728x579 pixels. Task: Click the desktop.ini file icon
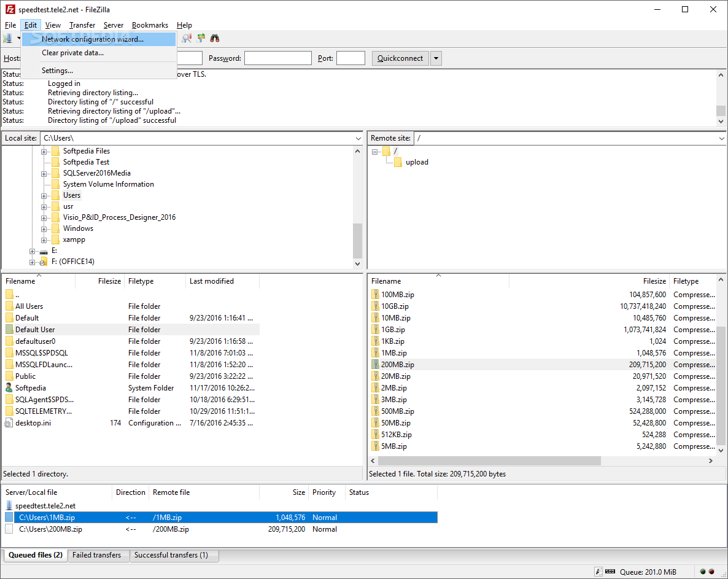click(9, 423)
